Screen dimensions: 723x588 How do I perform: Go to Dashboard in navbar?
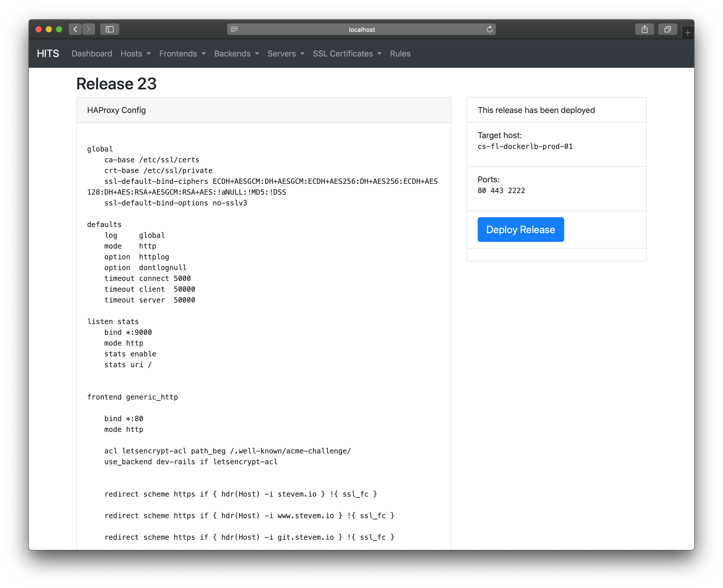92,54
